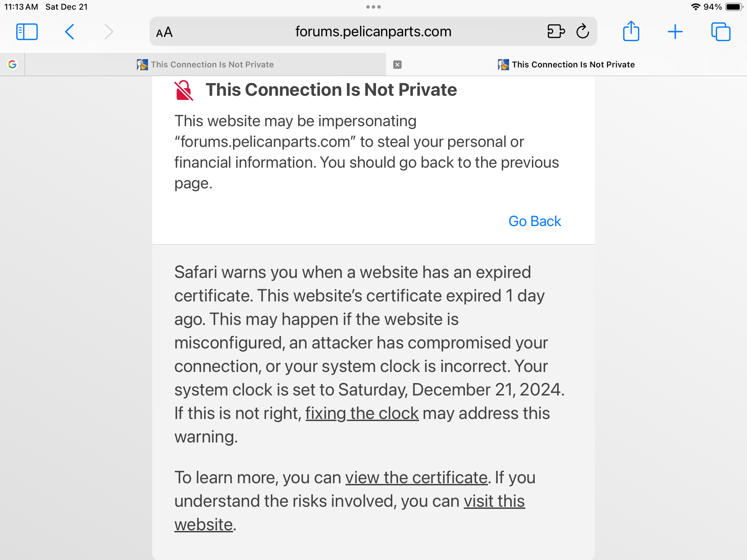Open the extensions puzzle icon
Image resolution: width=747 pixels, height=560 pixels.
(x=556, y=31)
